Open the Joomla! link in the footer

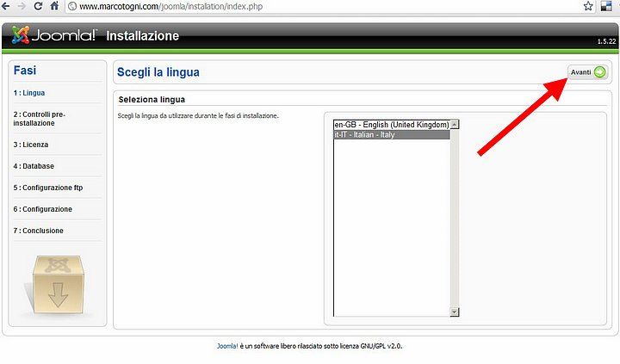[x=227, y=346]
